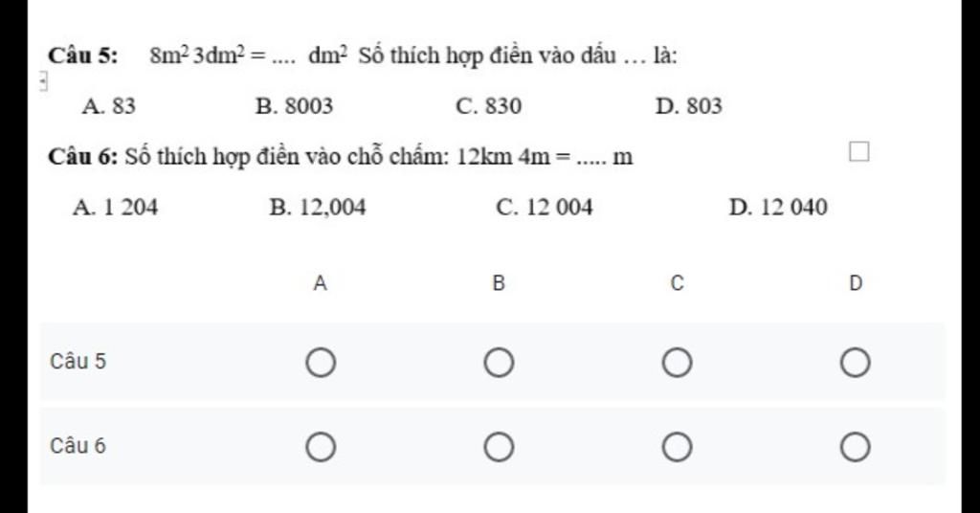This screenshot has height=513, width=980.
Task: Click the answer text "C. 830"
Action: point(489,106)
